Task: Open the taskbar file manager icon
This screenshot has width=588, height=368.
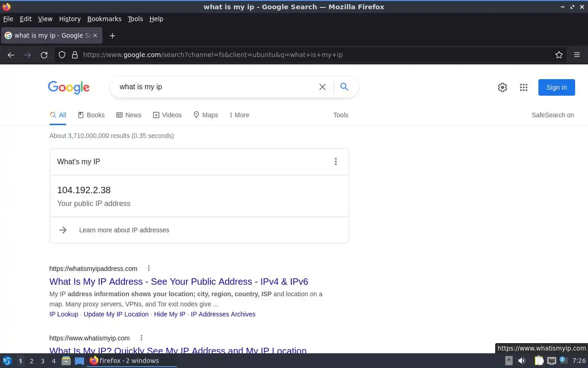Action: (66, 361)
